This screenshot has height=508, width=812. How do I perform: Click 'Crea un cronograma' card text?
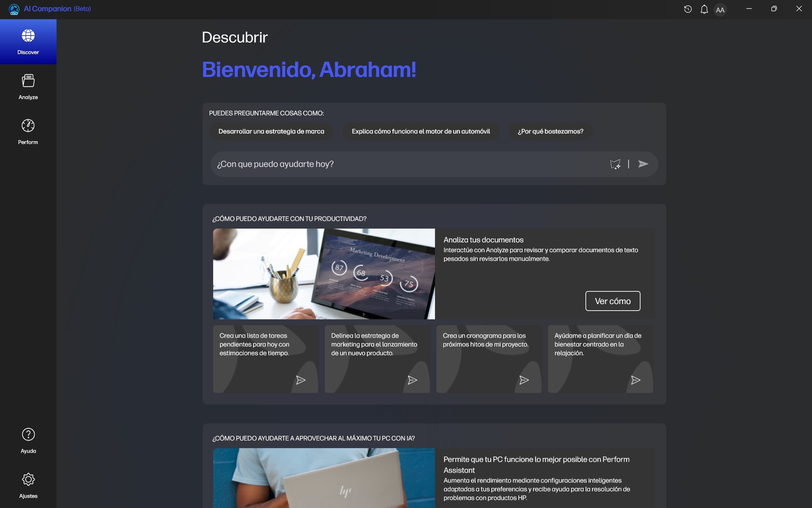pyautogui.click(x=486, y=340)
